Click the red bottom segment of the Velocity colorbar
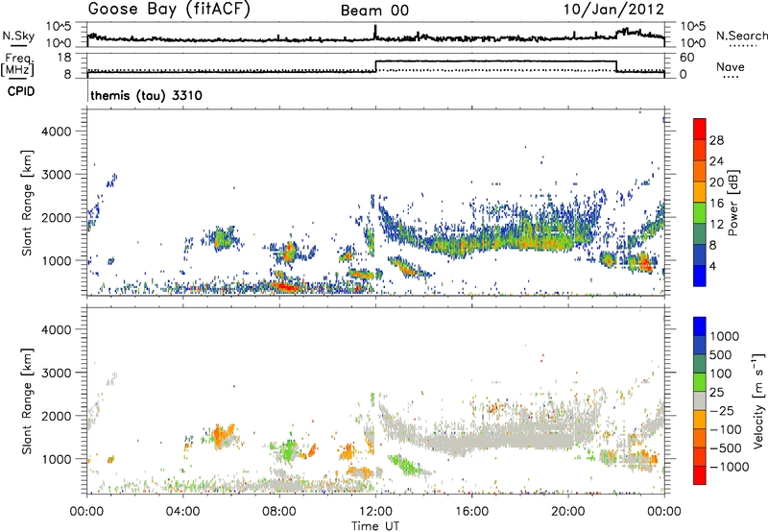 (700, 475)
